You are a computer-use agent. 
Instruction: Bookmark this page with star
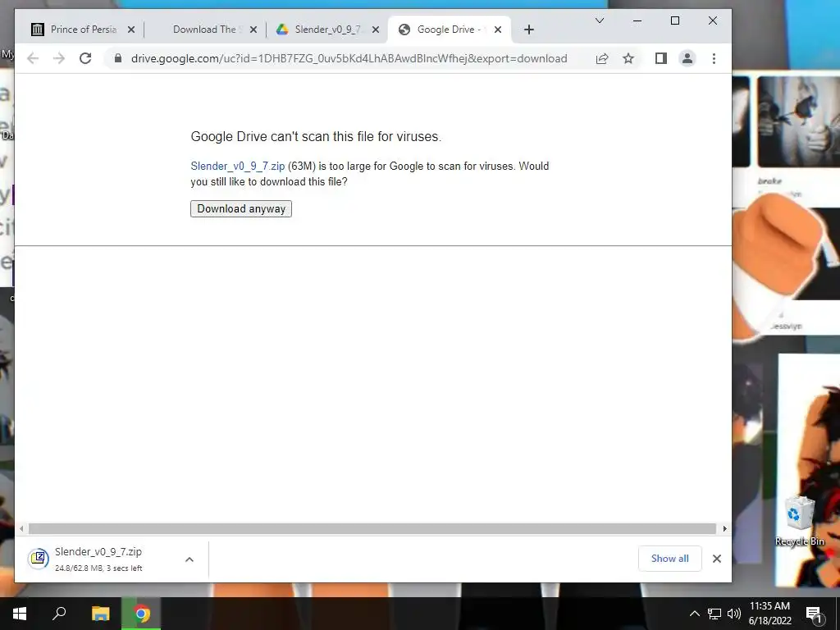coord(628,58)
